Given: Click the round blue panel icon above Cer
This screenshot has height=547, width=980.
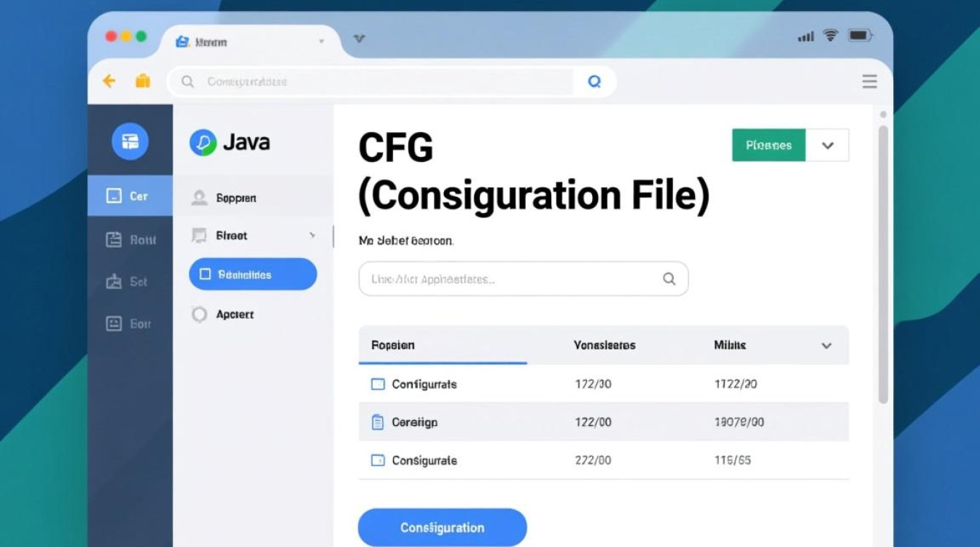Looking at the screenshot, I should tap(130, 141).
